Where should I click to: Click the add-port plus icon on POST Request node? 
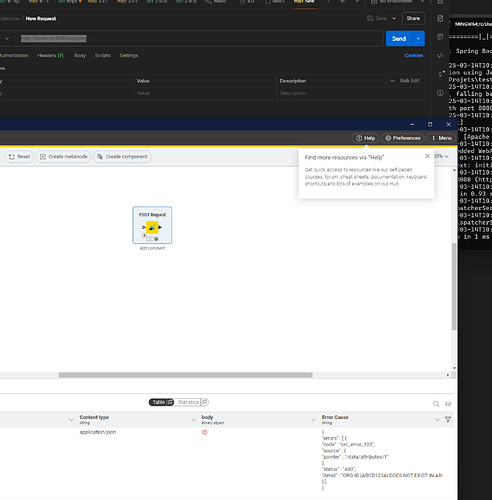[144, 236]
